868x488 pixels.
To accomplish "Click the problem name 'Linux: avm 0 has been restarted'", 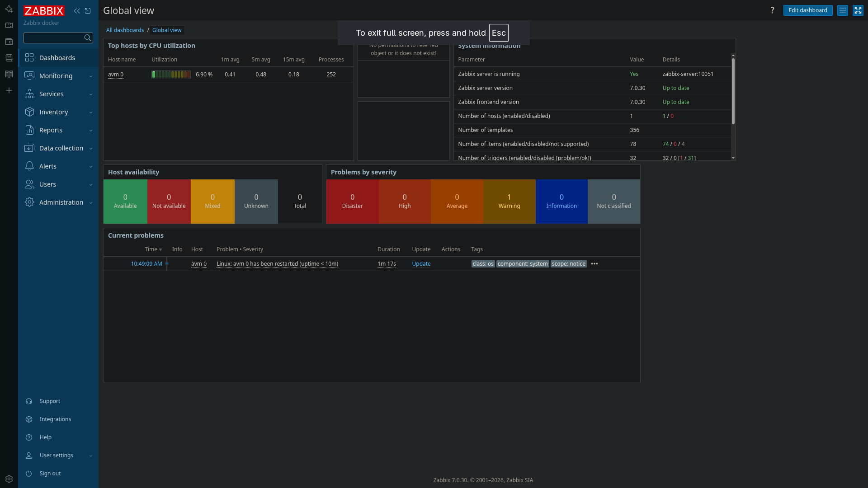I will click(277, 264).
